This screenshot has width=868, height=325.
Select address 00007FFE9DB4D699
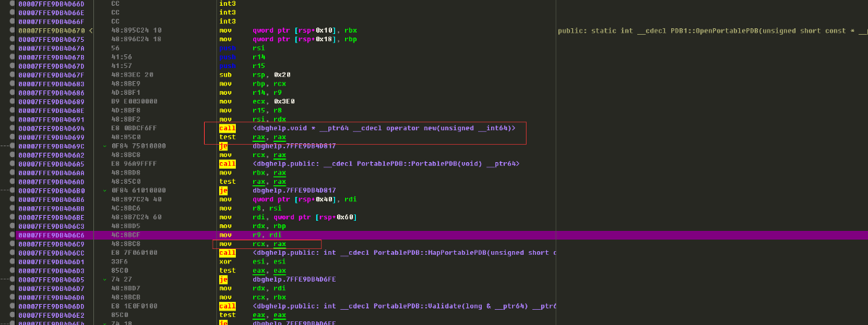coord(52,137)
